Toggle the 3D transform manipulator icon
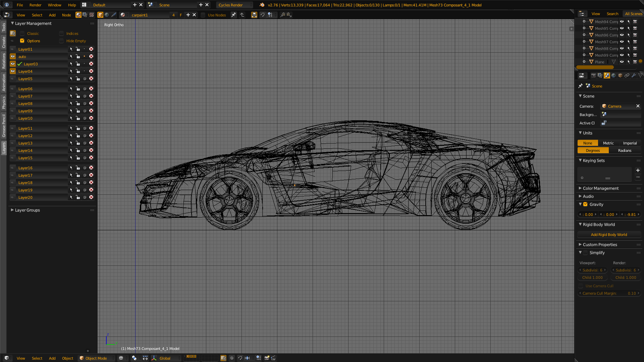644x362 pixels. pos(154,358)
